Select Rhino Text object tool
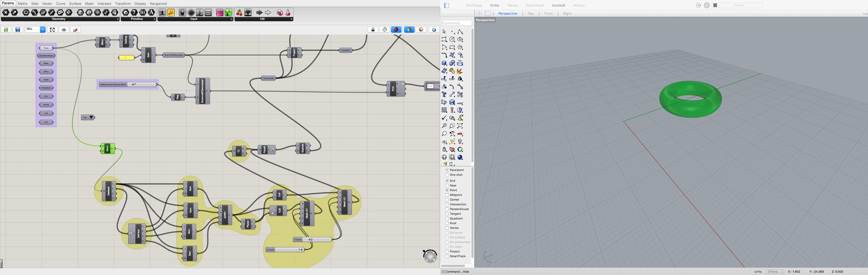868x275 pixels. tap(444, 95)
